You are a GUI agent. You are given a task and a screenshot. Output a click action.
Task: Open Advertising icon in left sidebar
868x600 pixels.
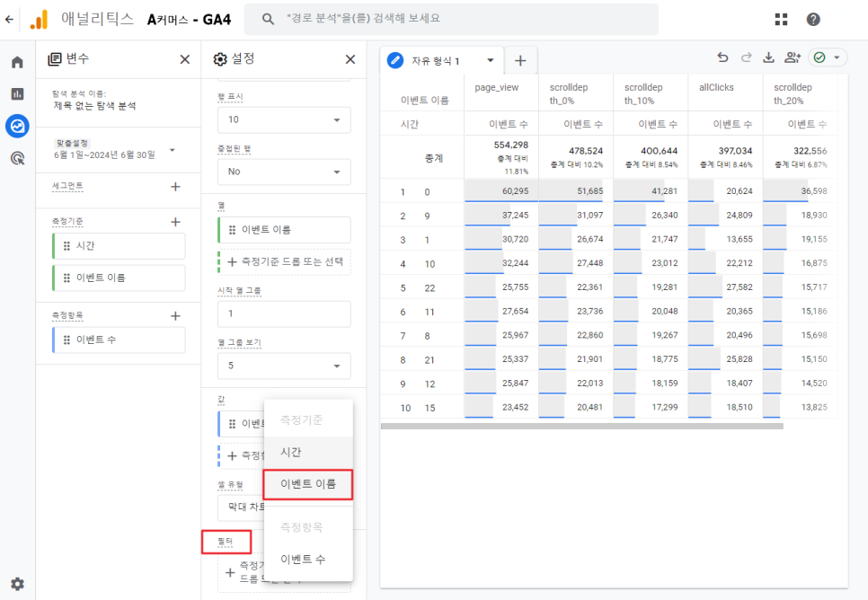click(x=17, y=159)
